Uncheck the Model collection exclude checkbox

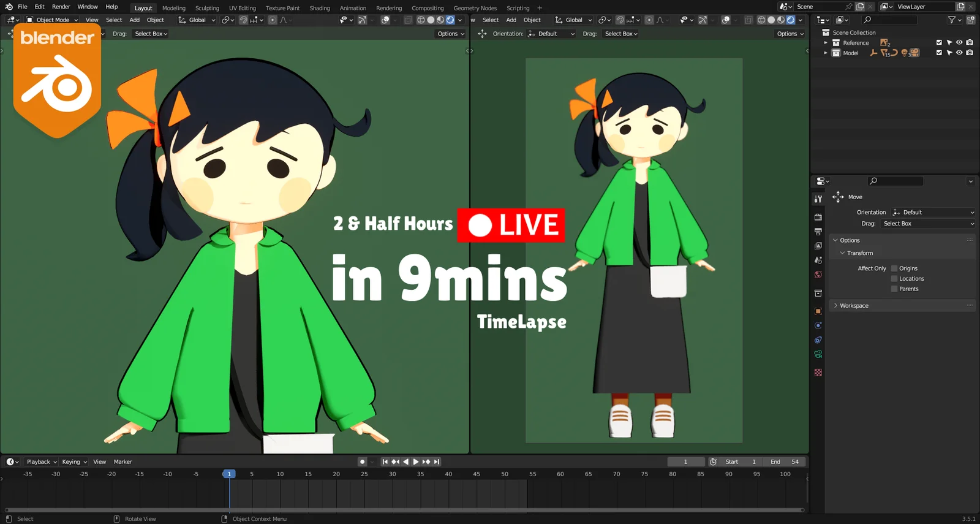point(939,53)
